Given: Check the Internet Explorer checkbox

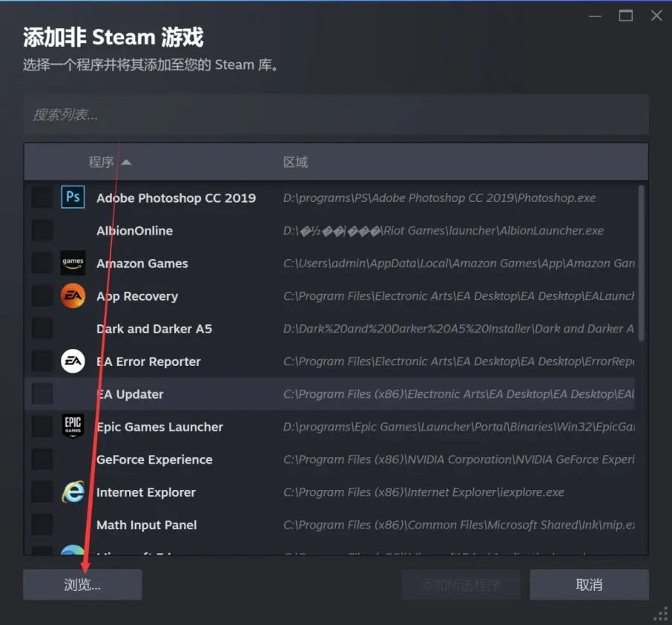Looking at the screenshot, I should [x=42, y=492].
